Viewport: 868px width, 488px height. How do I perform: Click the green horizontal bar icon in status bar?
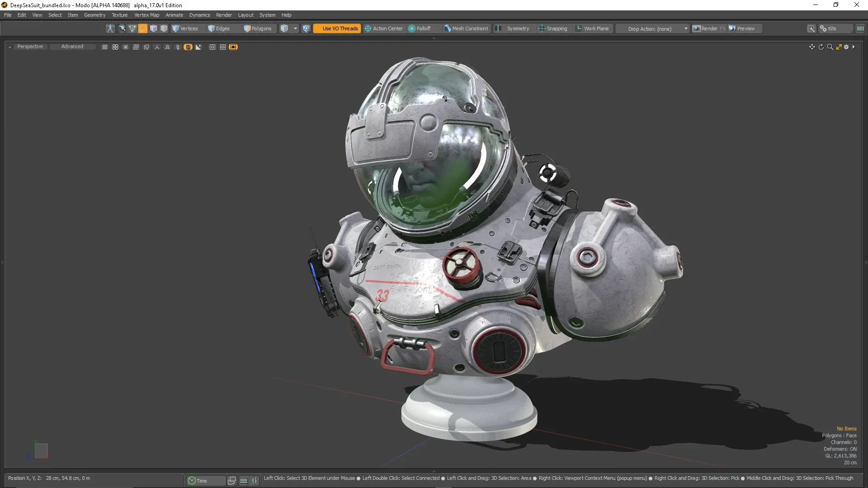[244, 481]
